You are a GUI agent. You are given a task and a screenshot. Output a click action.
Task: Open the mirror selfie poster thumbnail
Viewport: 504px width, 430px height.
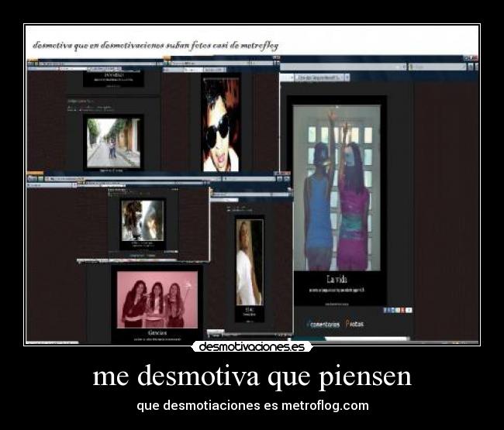click(x=143, y=220)
